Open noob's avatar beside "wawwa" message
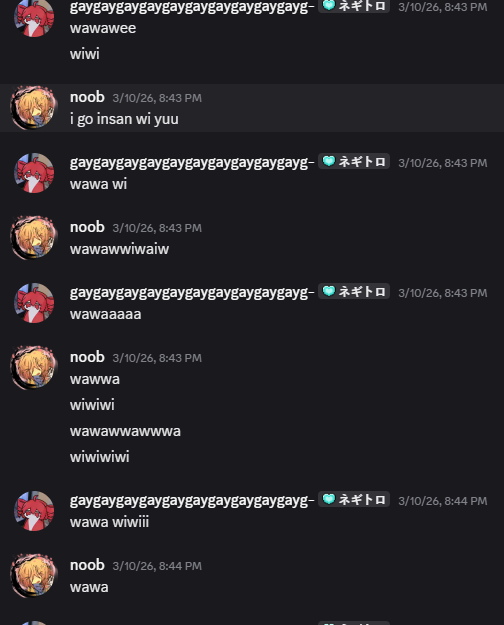The image size is (504, 625). click(x=34, y=368)
